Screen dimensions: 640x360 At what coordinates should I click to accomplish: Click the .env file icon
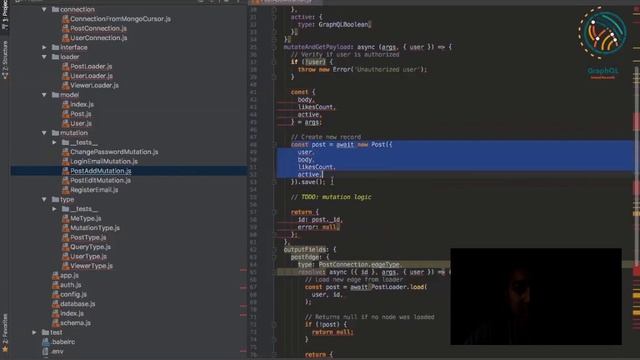pos(46,351)
